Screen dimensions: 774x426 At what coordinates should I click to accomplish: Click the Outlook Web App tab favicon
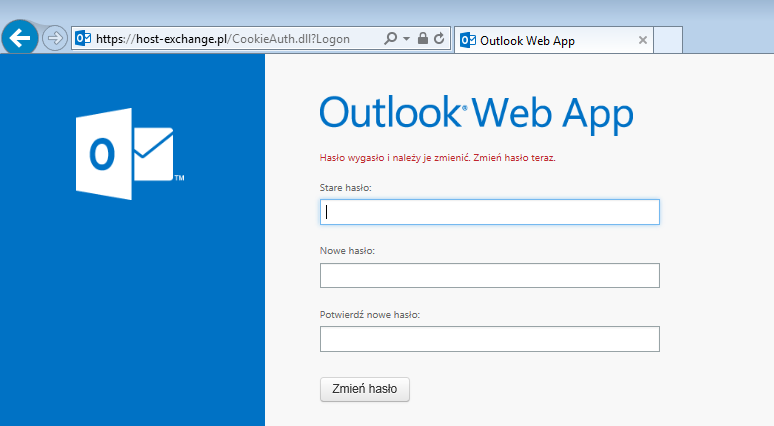pos(467,40)
